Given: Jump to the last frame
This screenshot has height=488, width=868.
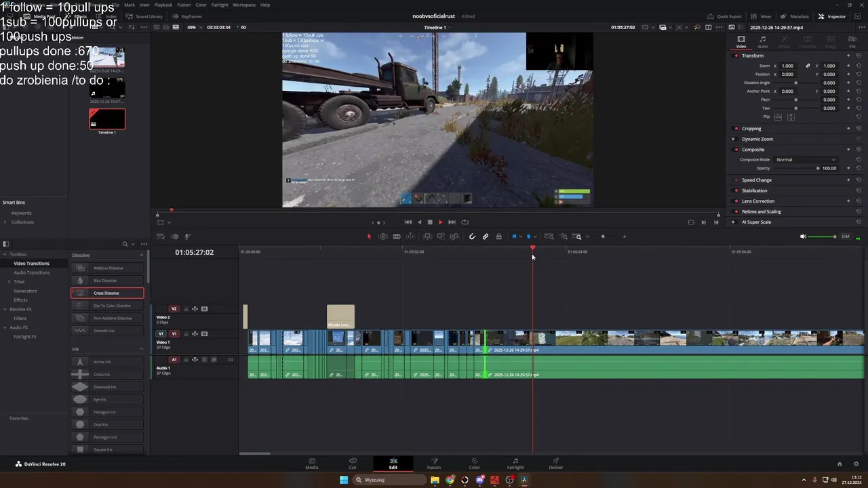Looking at the screenshot, I should (452, 222).
